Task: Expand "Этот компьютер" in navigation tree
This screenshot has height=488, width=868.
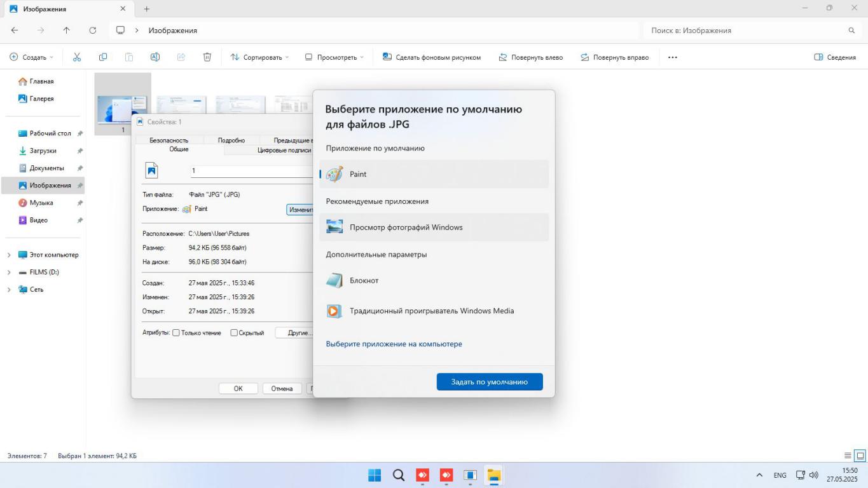Action: coord(9,255)
